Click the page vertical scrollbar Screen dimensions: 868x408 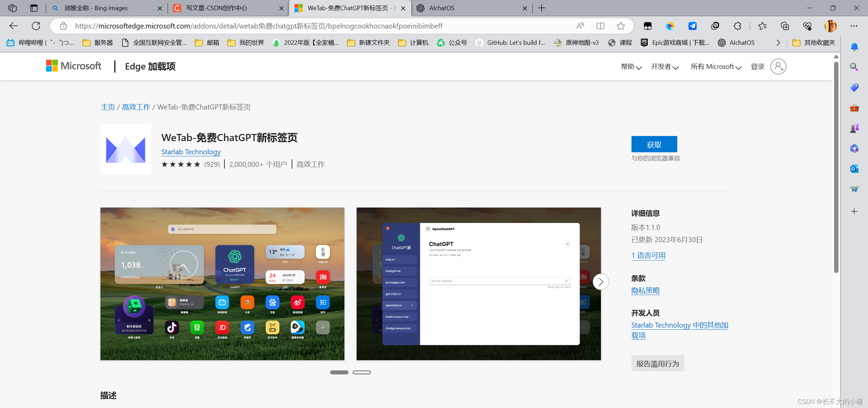click(x=836, y=166)
